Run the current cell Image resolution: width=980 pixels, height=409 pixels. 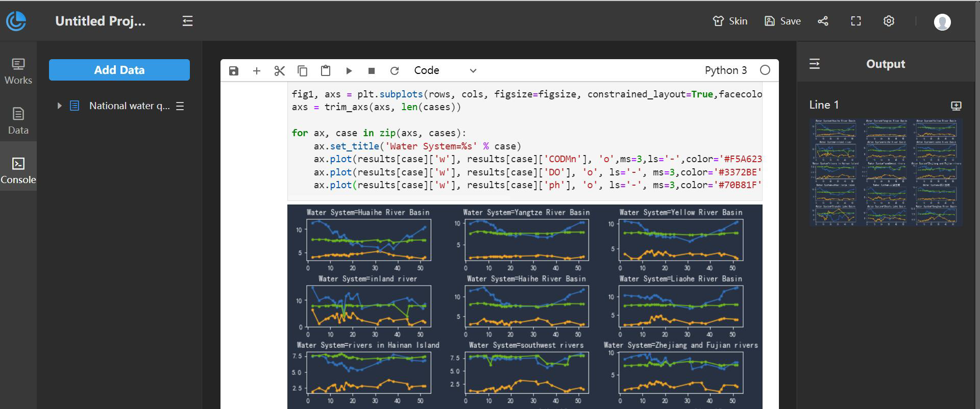(349, 71)
